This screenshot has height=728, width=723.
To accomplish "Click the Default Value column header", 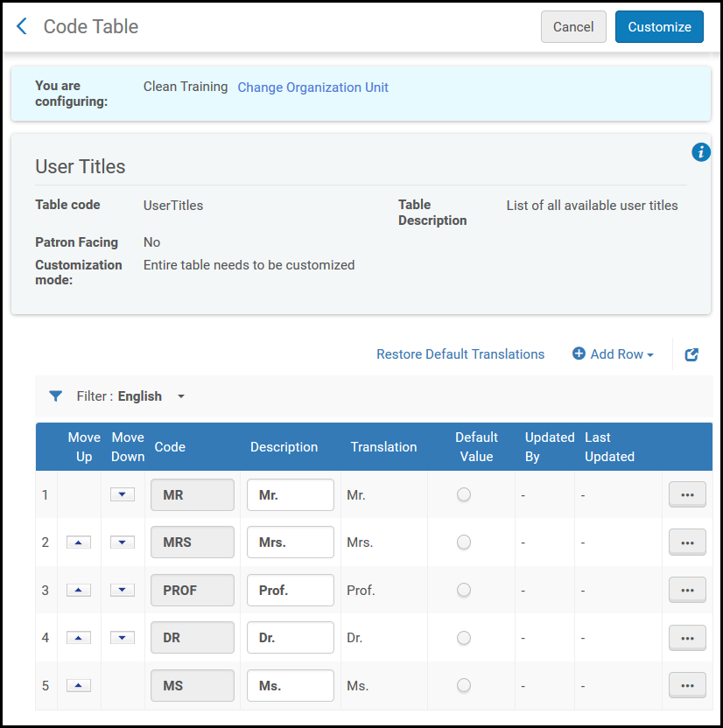I will [x=476, y=446].
